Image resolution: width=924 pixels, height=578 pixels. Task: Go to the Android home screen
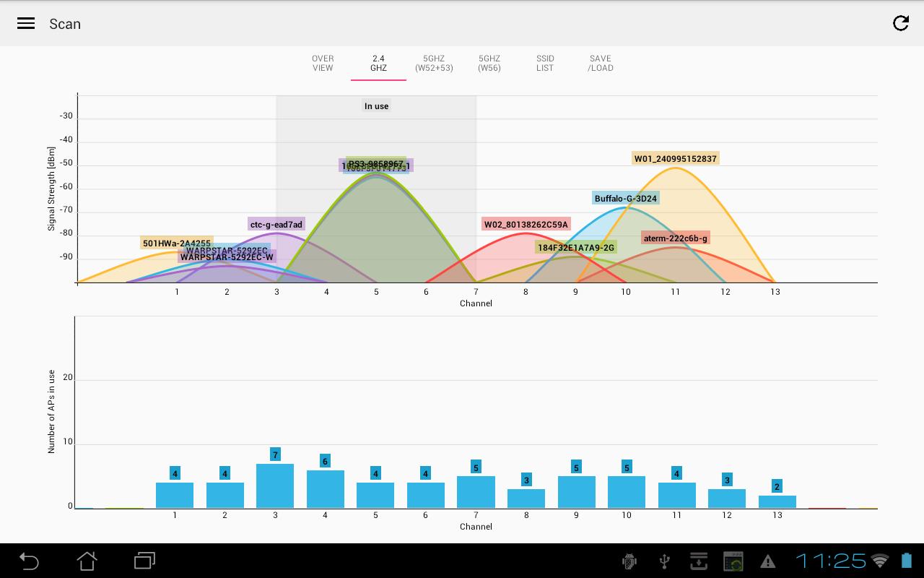click(x=87, y=561)
